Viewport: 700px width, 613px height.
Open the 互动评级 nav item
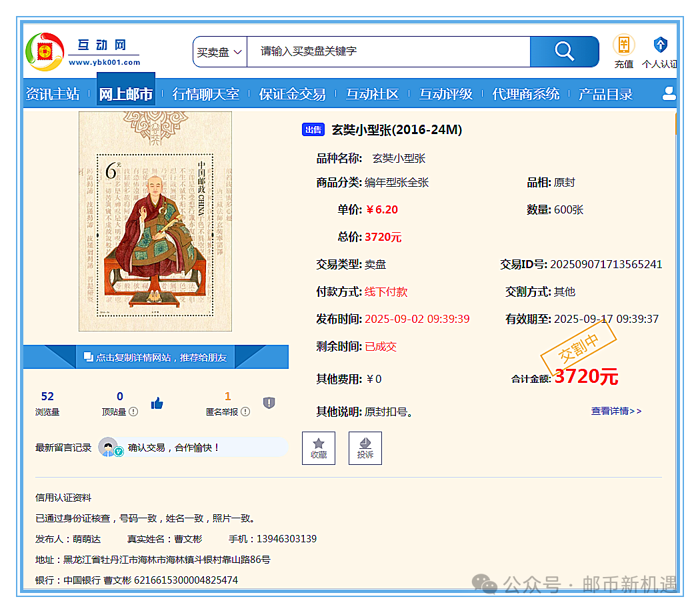445,94
